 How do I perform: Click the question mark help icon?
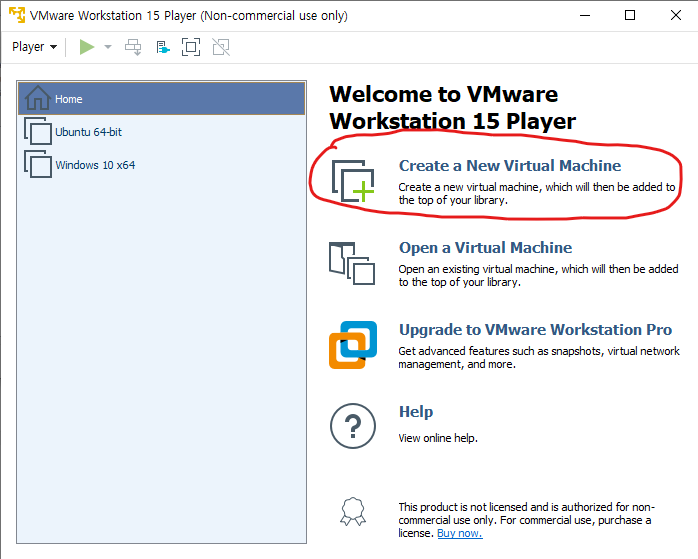click(353, 426)
